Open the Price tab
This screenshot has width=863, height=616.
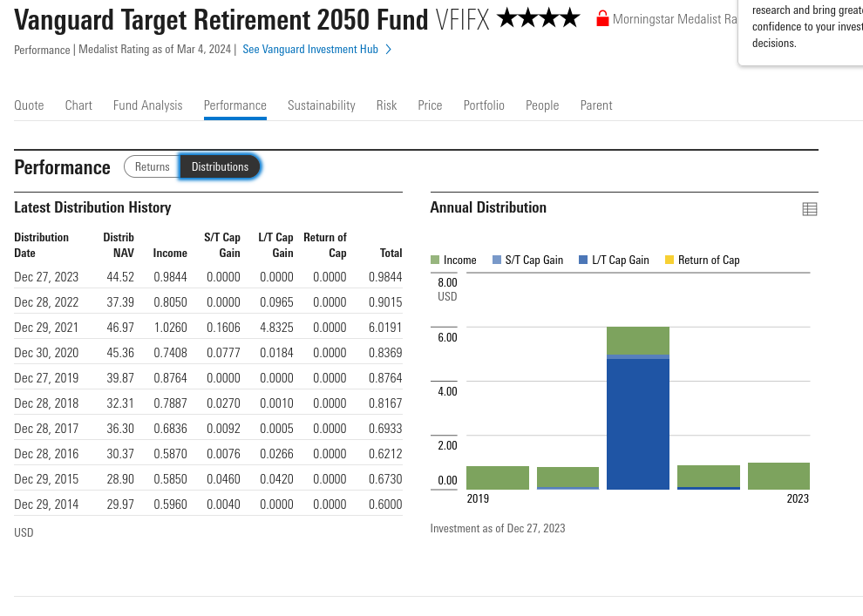(430, 105)
